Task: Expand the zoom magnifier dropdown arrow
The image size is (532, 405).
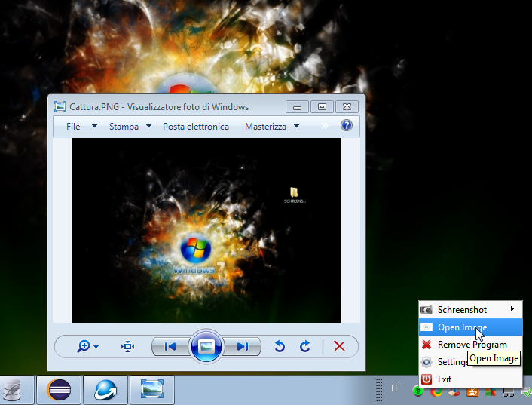Action: [96, 347]
